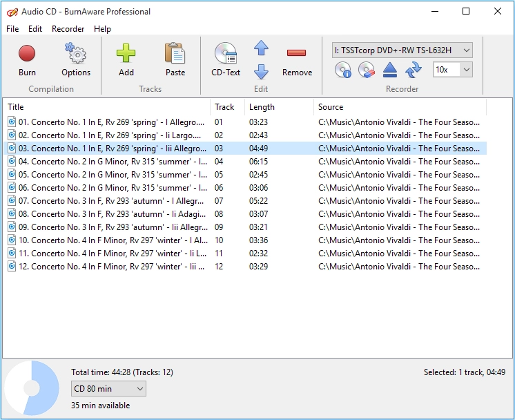Click file icon of track 08 row

click(12, 214)
